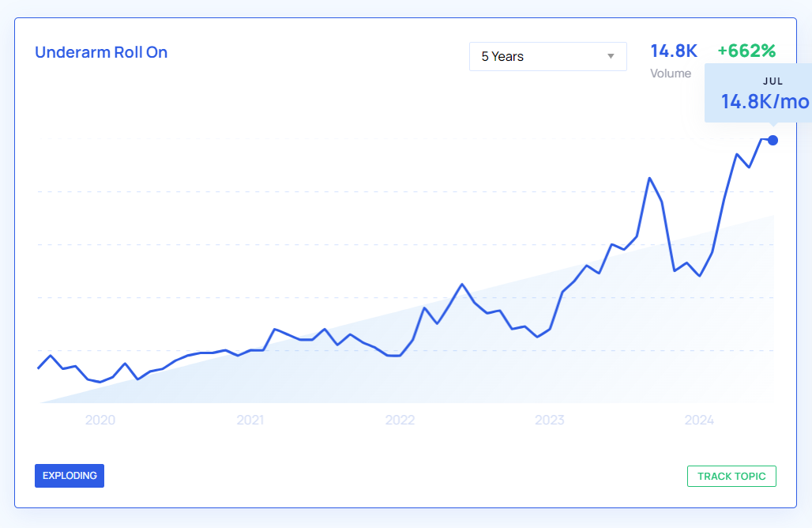812x528 pixels.
Task: Click the mid-2022 peak on the trend line
Action: point(462,284)
